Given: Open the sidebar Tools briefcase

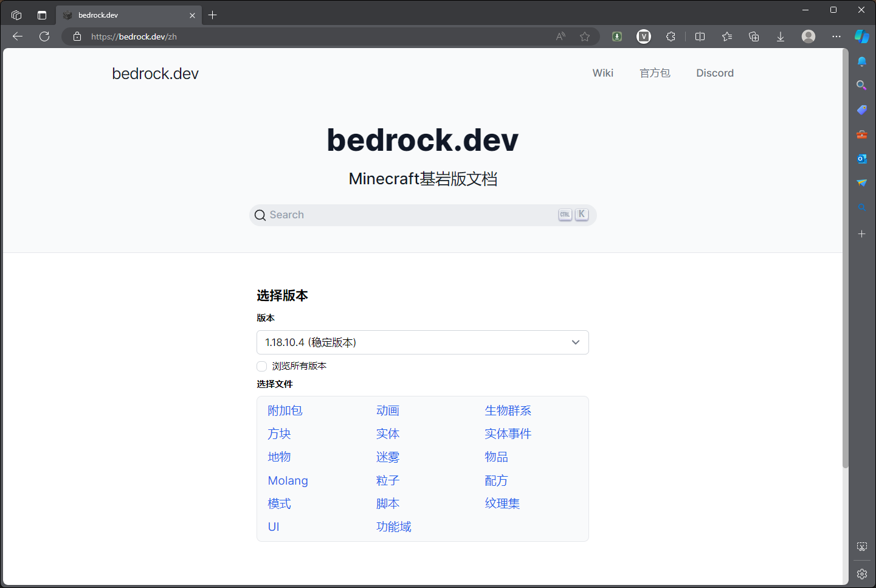Looking at the screenshot, I should pos(862,134).
